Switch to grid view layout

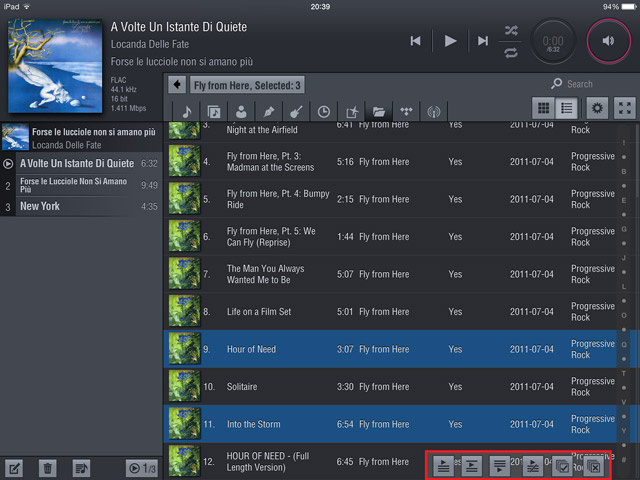tap(543, 109)
